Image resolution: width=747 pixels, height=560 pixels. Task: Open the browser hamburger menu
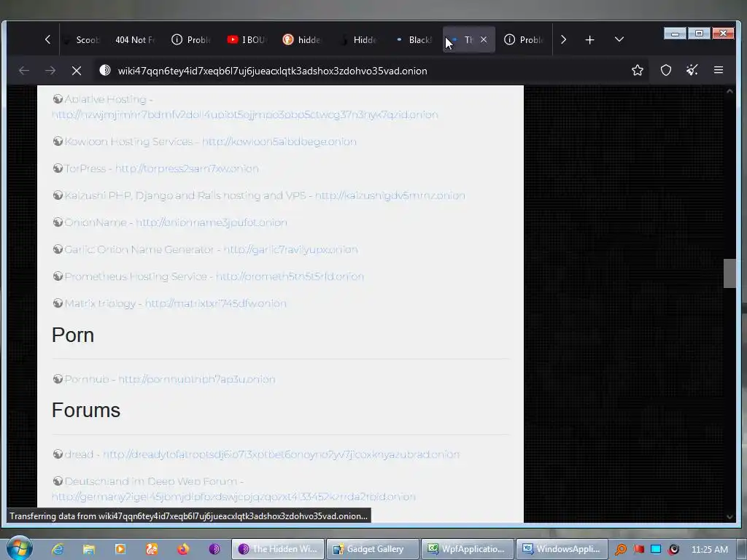(719, 71)
